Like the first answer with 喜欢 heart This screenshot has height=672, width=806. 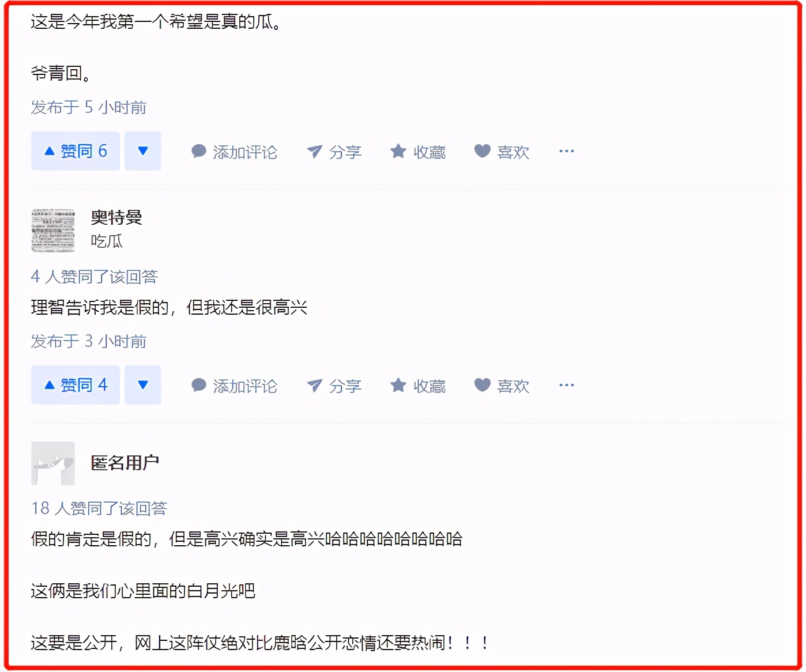[502, 152]
